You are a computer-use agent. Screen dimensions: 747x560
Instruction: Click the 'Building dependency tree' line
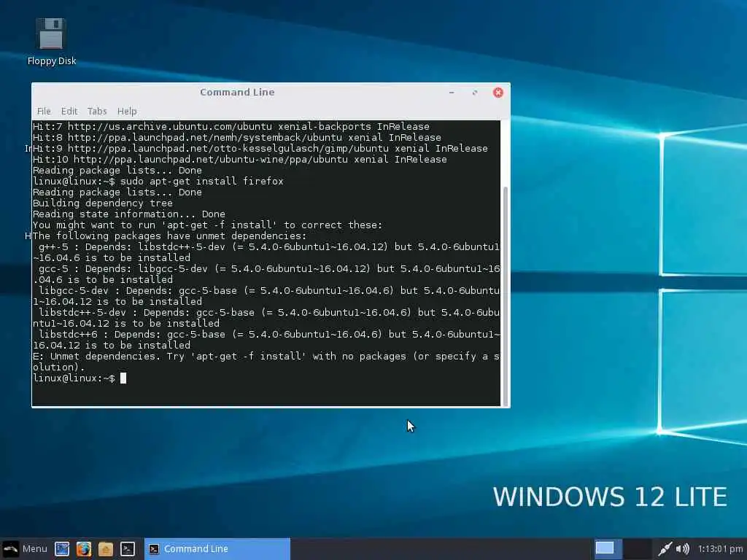tap(102, 203)
